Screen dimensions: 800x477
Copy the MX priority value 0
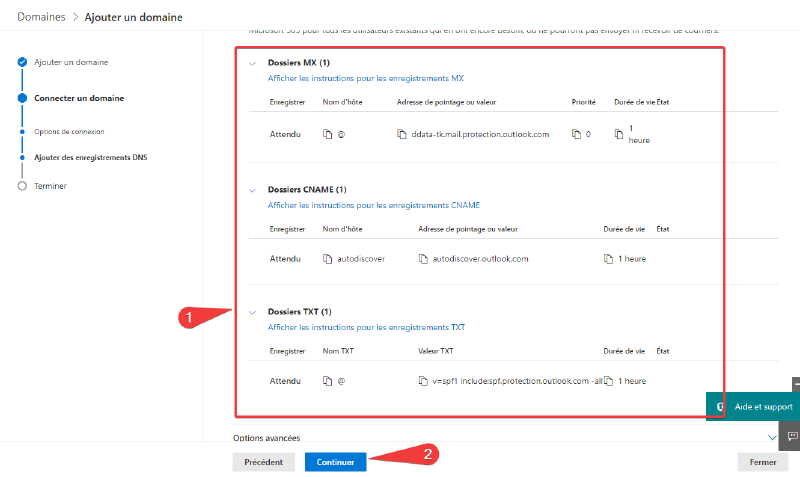coord(576,134)
